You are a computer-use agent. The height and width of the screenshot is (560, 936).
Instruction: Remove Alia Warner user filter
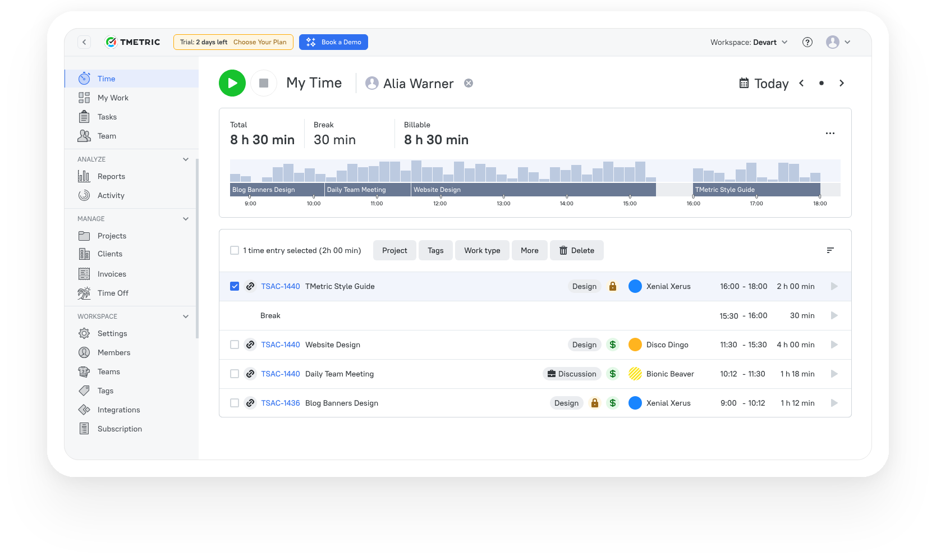coord(469,83)
